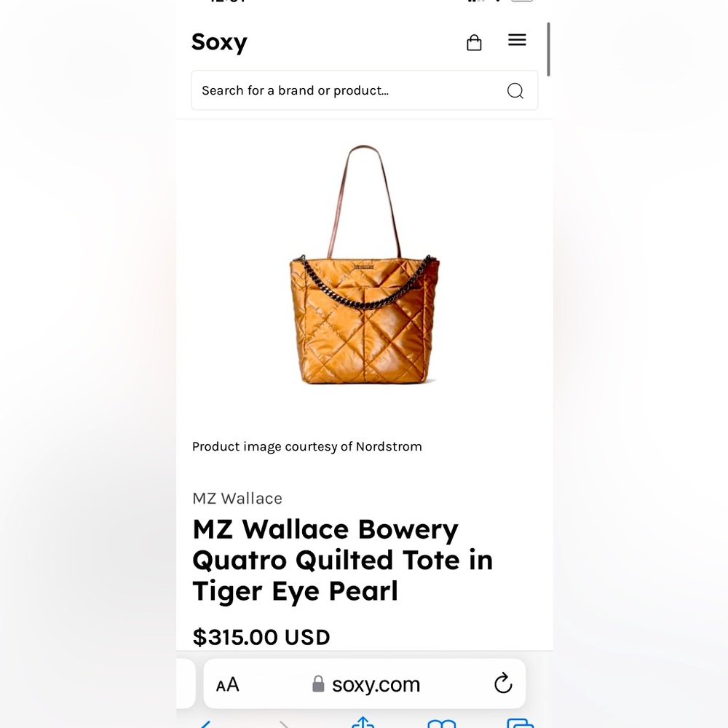Image resolution: width=728 pixels, height=728 pixels.
Task: Tap the cellular signal dropdown arrow in status bar
Action: coord(498,1)
